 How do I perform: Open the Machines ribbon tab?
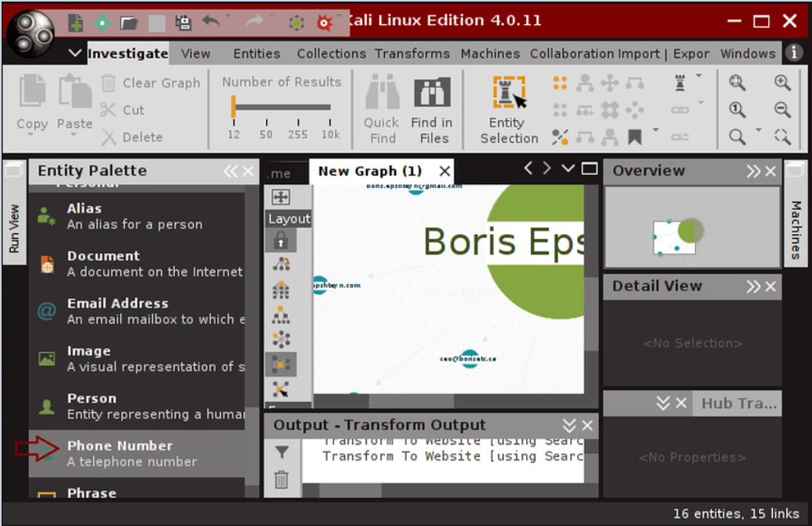[x=490, y=53]
